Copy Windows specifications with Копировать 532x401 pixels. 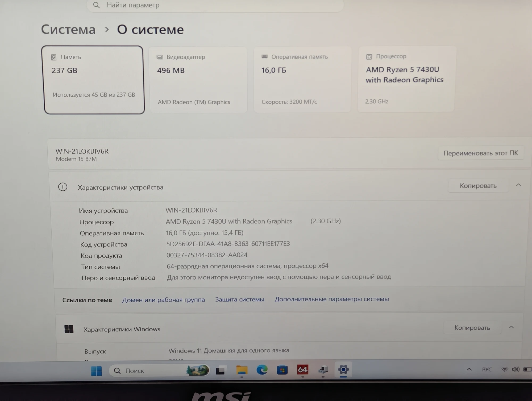point(472,328)
